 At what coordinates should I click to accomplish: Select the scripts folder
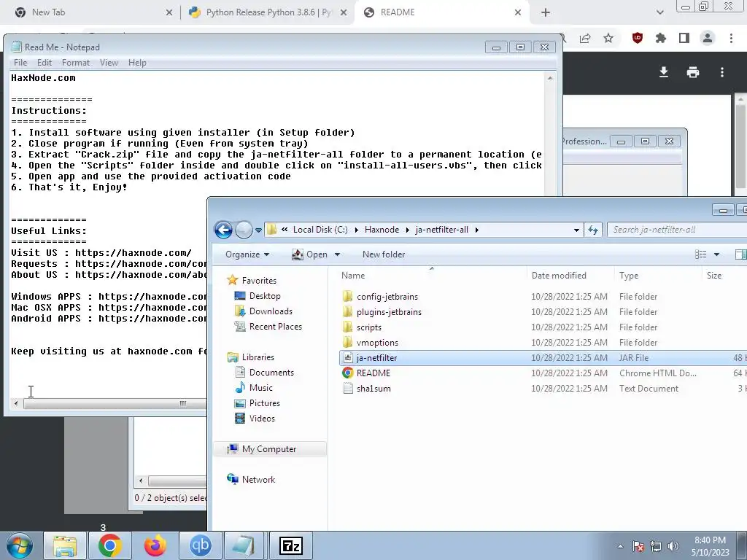coord(368,327)
